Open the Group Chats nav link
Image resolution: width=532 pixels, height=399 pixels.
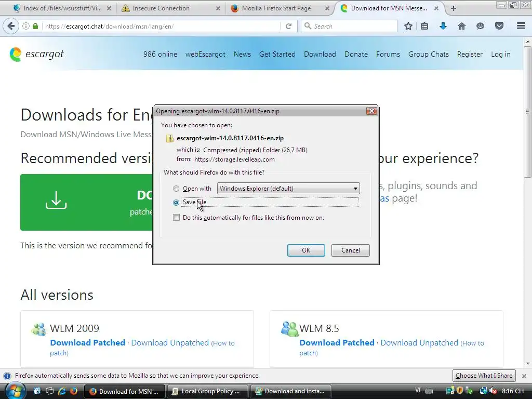click(x=428, y=54)
